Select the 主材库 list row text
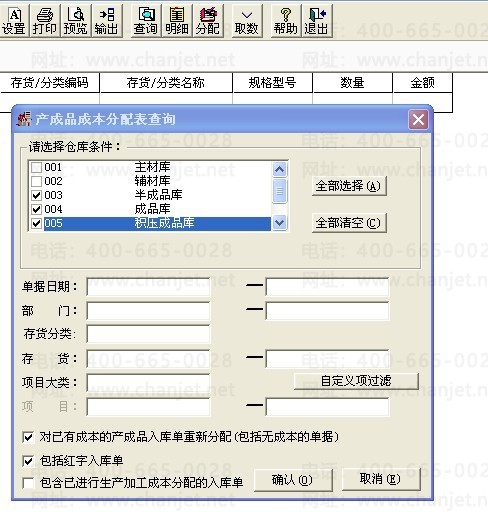488x512 pixels. 153,167
